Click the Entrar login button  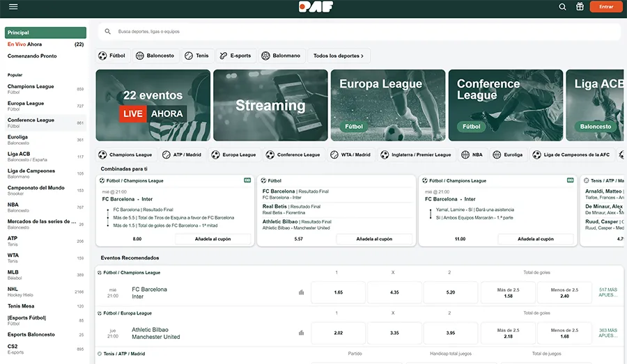[606, 7]
